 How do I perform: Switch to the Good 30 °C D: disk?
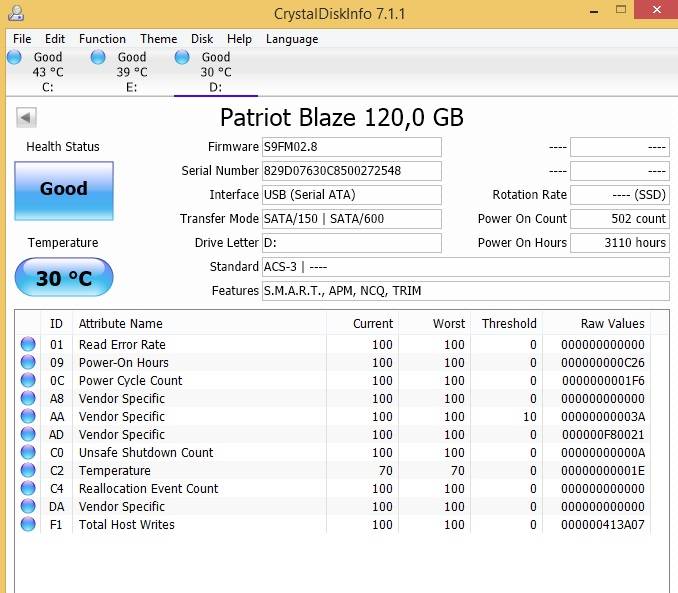[215, 72]
